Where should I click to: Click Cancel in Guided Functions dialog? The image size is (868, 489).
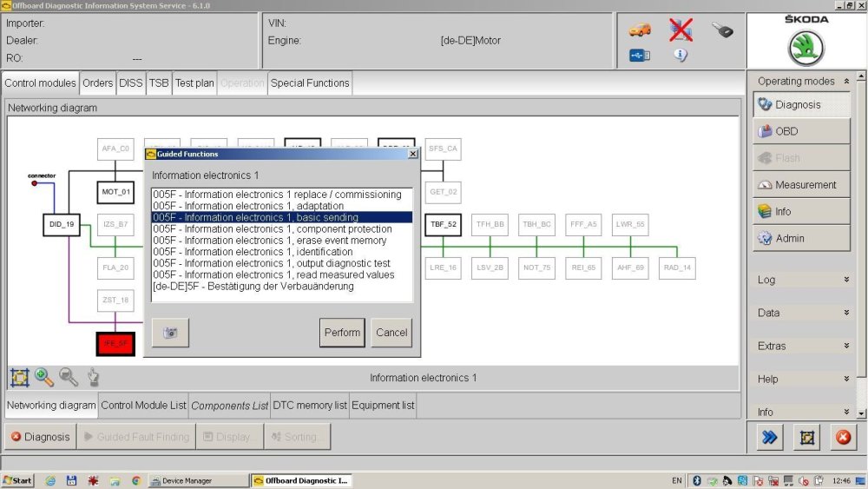pos(391,333)
